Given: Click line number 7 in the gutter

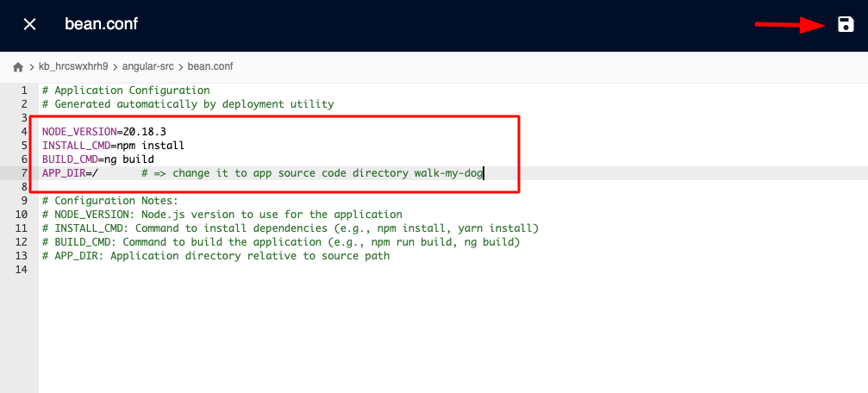Looking at the screenshot, I should (x=24, y=173).
